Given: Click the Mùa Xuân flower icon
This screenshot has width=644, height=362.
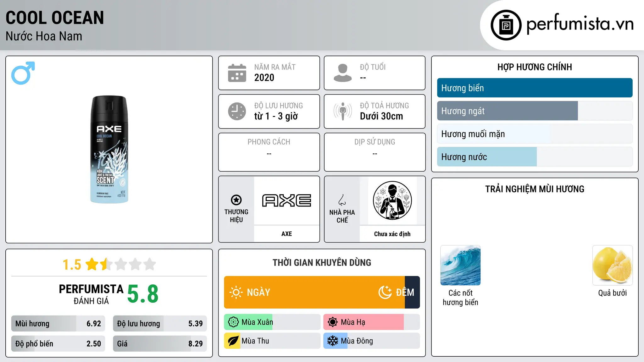Looking at the screenshot, I should (x=233, y=322).
